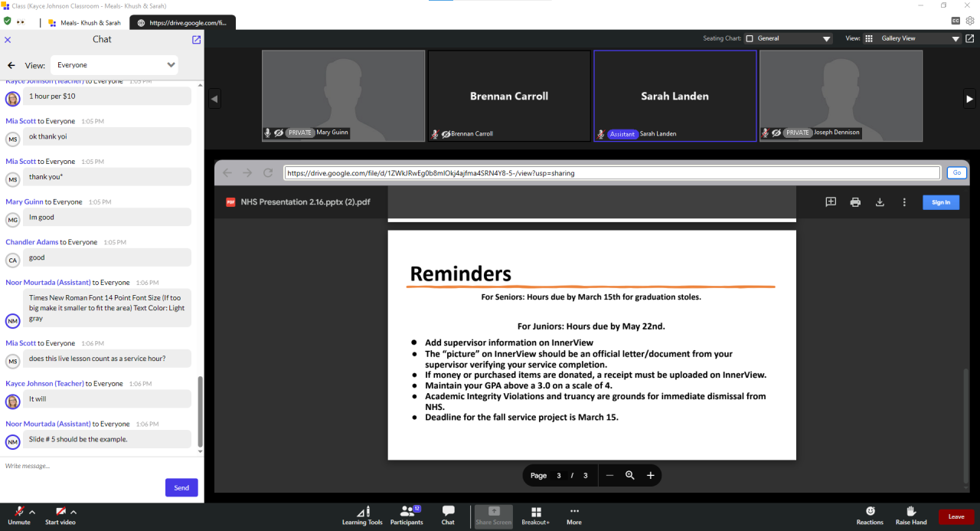The image size is (980, 531).
Task: Click the eyes attention-tracking icon
Action: point(21,22)
